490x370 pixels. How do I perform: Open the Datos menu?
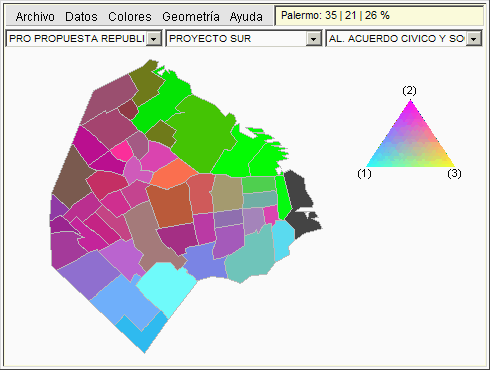tap(81, 16)
